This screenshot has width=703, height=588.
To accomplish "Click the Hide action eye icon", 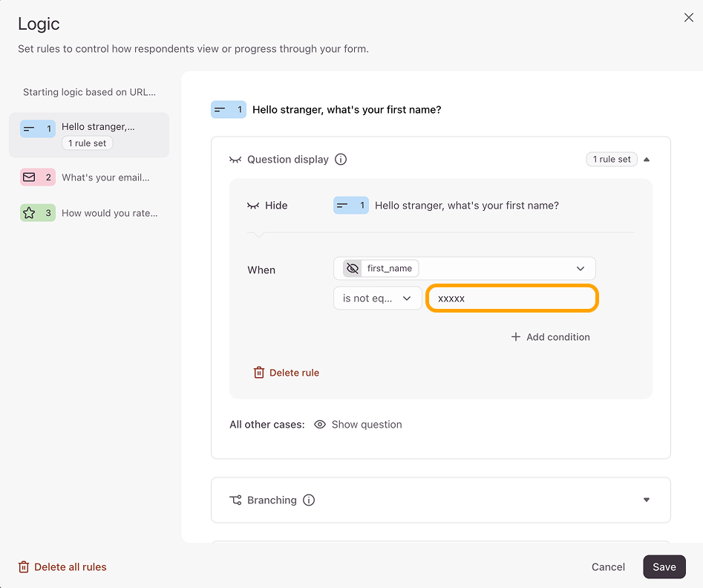I will click(x=253, y=206).
